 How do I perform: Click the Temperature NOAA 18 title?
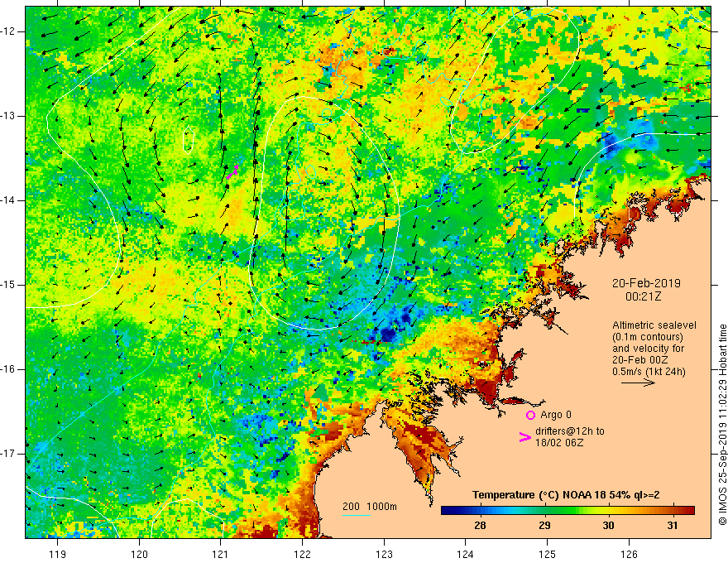coord(566,495)
